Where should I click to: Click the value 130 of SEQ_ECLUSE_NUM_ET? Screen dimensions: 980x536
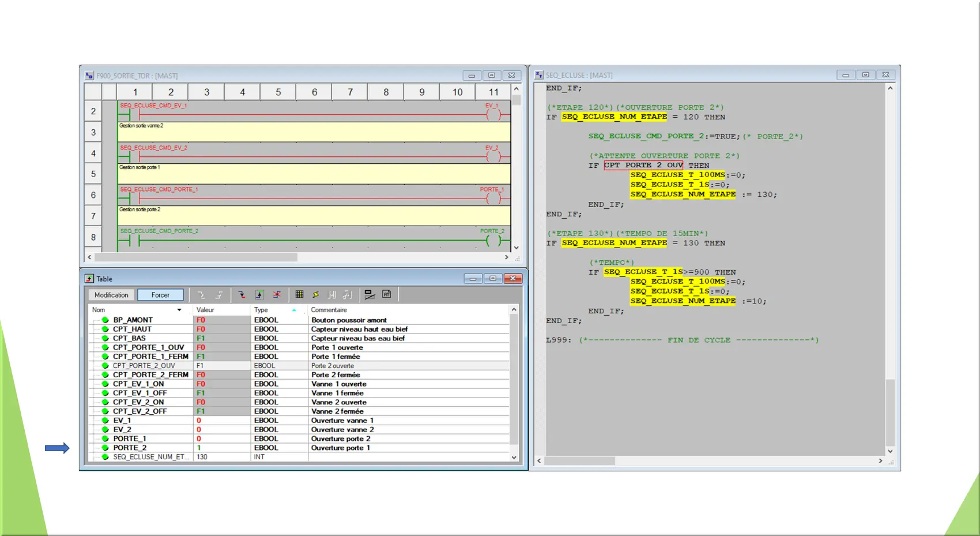[202, 457]
